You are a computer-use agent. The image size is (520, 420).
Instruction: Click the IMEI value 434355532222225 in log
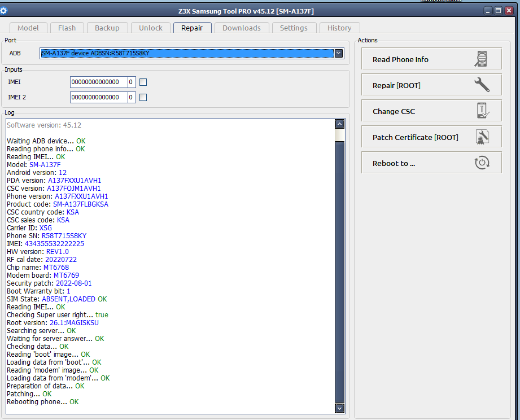point(54,244)
